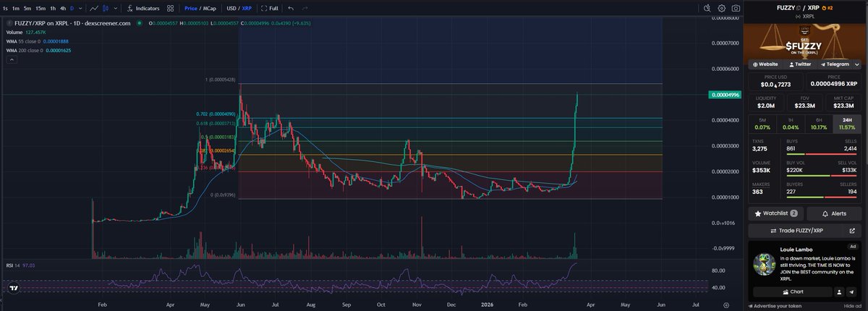The height and width of the screenshot is (311, 868).
Task: Open quick search icon on chart toolbar
Action: 707,8
